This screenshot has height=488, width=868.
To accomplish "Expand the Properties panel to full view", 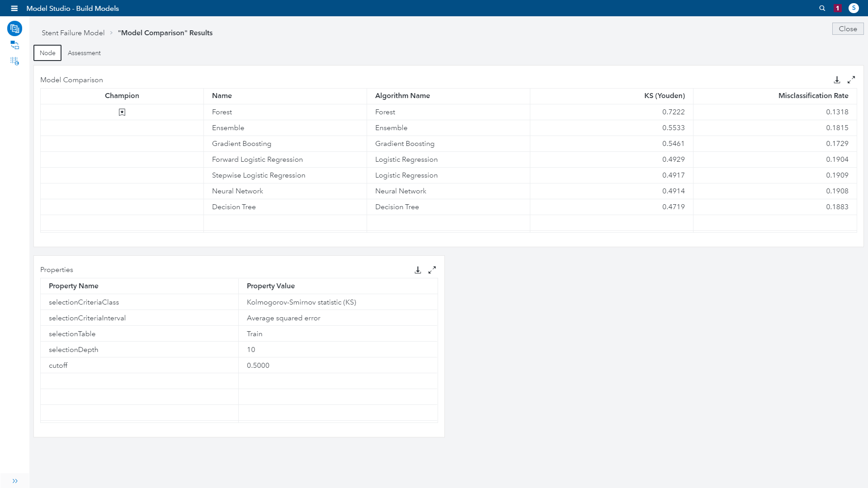I will point(432,270).
